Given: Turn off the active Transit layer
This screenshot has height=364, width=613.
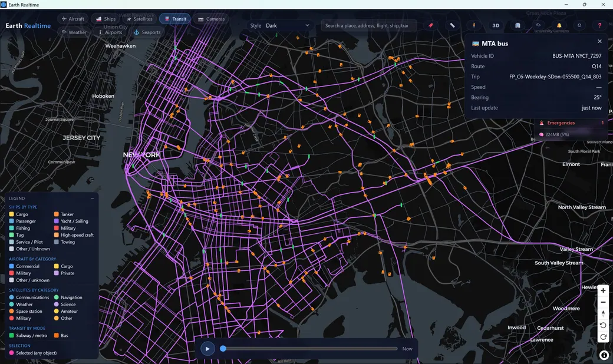Looking at the screenshot, I should click(174, 19).
